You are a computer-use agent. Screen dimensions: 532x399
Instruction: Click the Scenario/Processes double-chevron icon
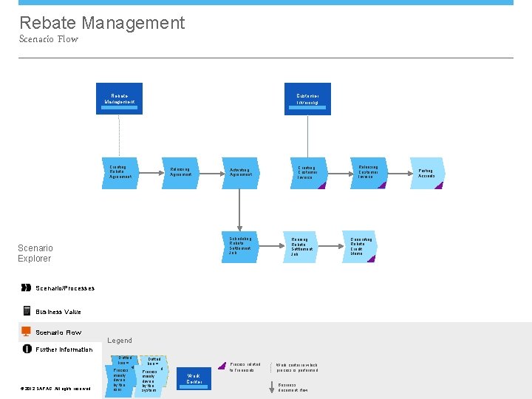pos(26,287)
